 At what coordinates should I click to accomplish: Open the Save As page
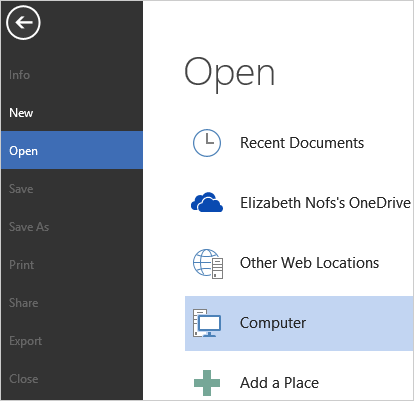coord(72,227)
